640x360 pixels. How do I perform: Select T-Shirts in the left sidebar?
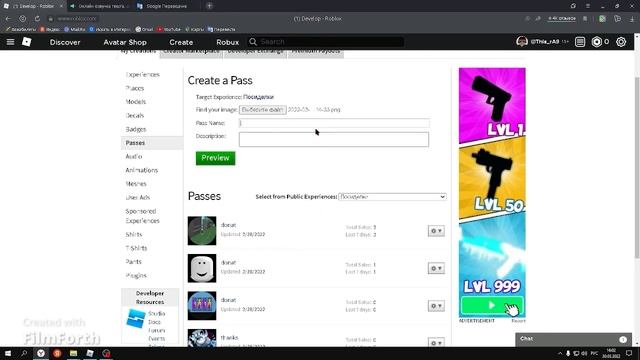click(136, 248)
